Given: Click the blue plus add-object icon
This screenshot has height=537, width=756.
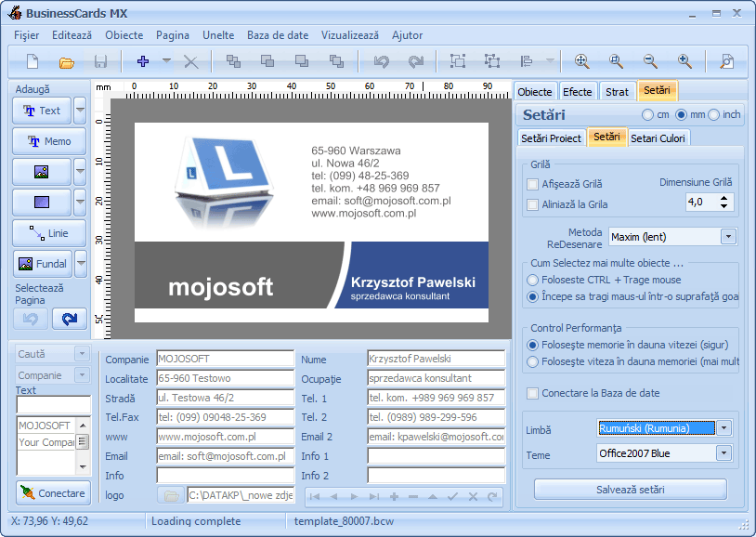Looking at the screenshot, I should pyautogui.click(x=143, y=61).
